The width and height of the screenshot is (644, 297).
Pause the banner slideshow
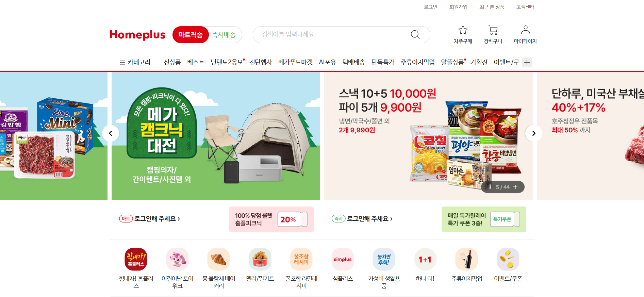(x=490, y=187)
